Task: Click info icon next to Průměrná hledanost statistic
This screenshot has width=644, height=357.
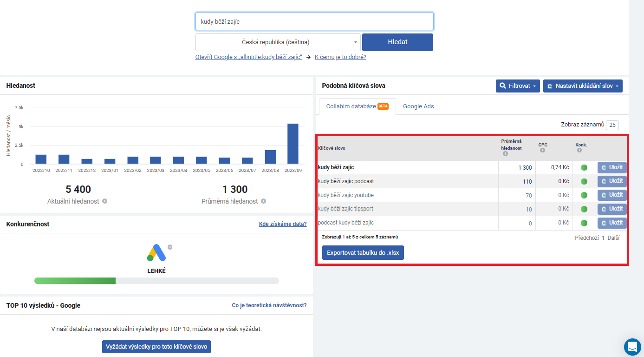Action: 263,201
